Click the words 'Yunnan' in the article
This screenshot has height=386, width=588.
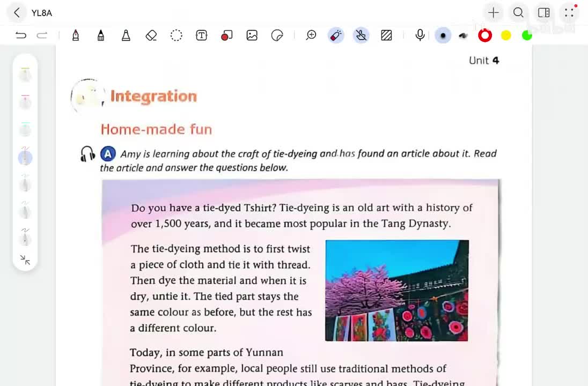tap(264, 353)
